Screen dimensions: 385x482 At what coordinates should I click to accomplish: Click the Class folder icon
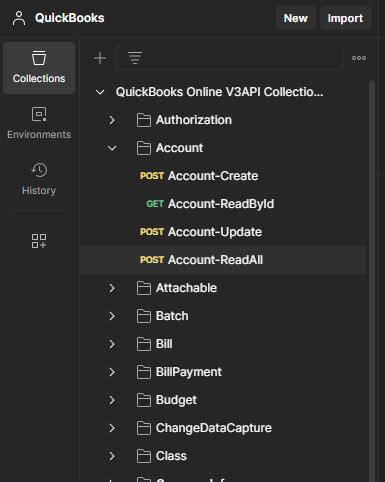click(144, 456)
